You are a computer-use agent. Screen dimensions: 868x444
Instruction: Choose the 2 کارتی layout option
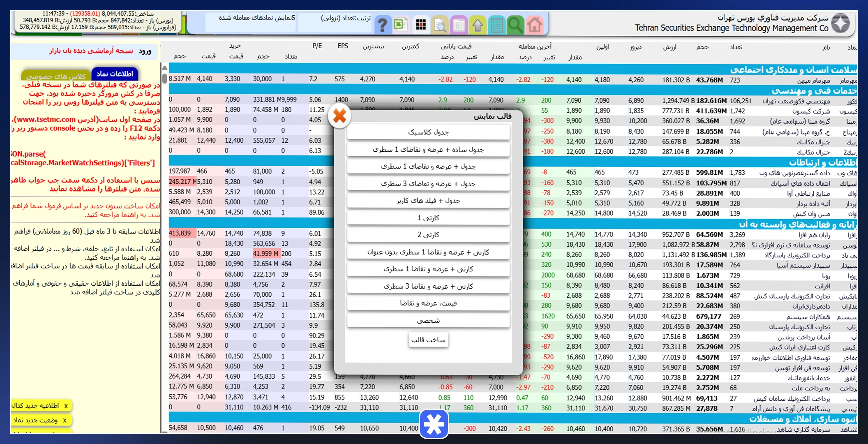pos(428,234)
